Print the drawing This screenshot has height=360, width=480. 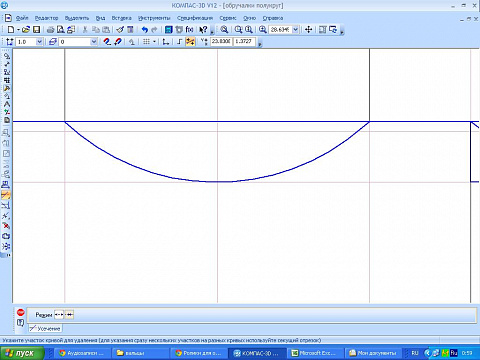50,30
